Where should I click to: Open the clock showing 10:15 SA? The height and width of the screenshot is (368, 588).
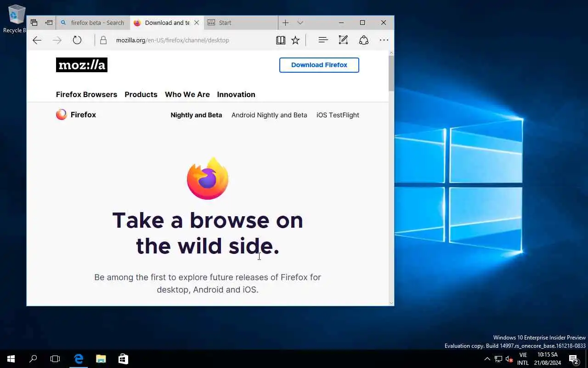(x=547, y=359)
